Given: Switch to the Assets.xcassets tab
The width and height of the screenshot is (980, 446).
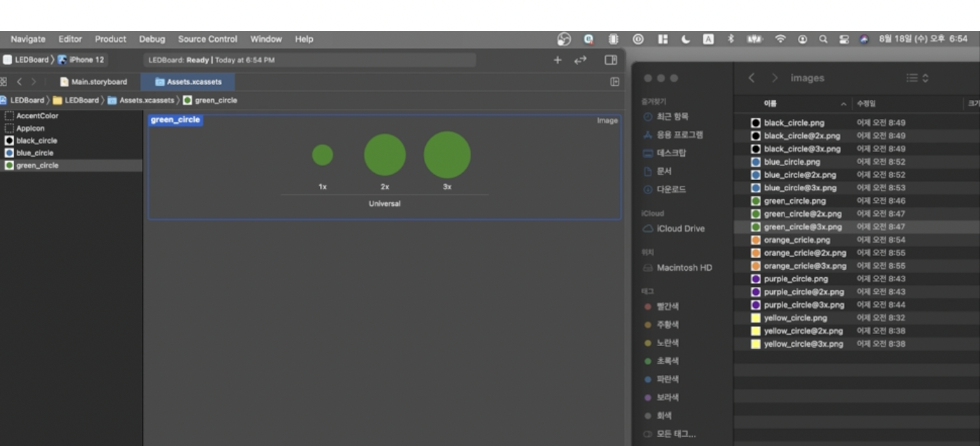Looking at the screenshot, I should click(188, 82).
